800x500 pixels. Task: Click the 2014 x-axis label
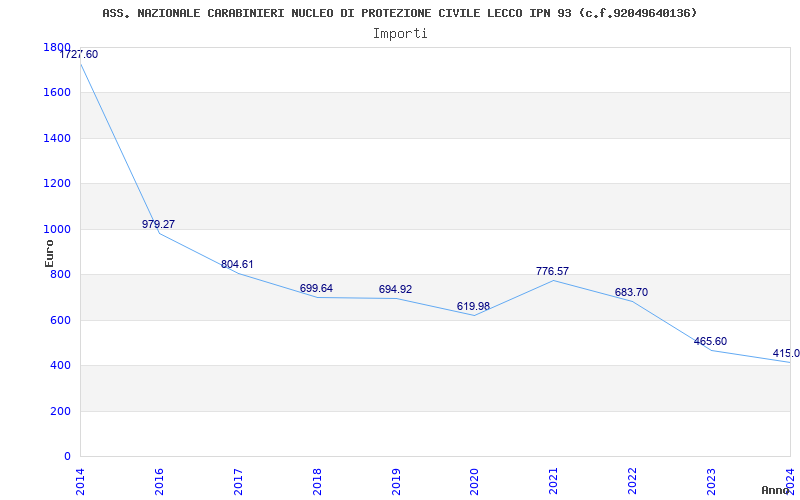(x=80, y=481)
